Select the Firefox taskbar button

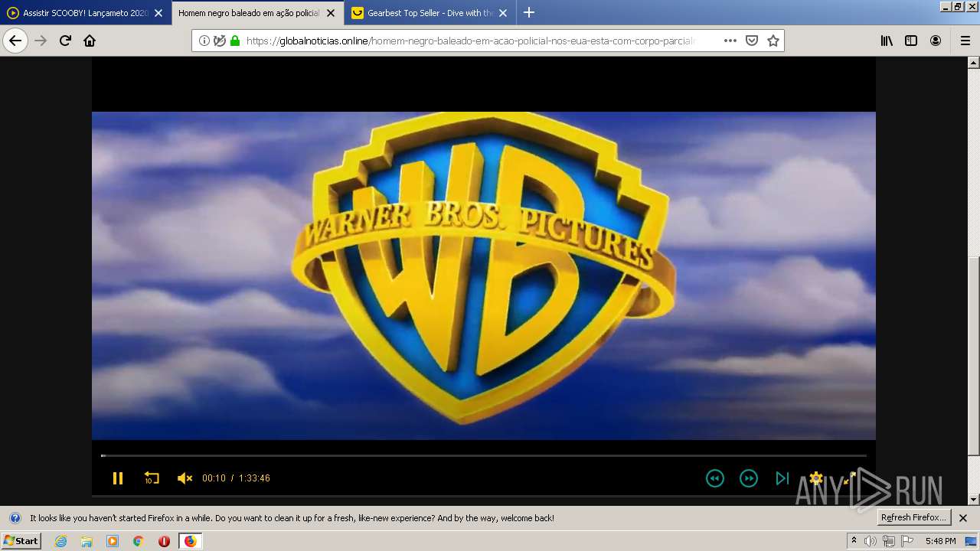(190, 541)
